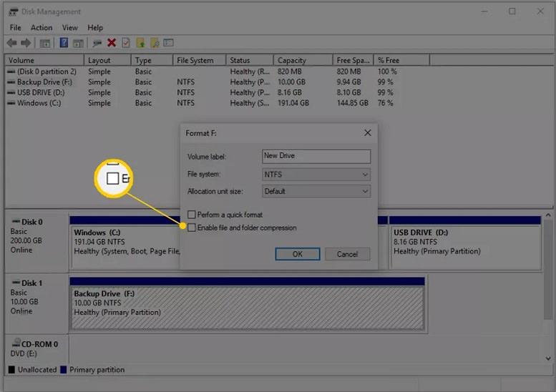Click the Volume label text field
Image resolution: width=556 pixels, height=392 pixels.
coord(316,157)
